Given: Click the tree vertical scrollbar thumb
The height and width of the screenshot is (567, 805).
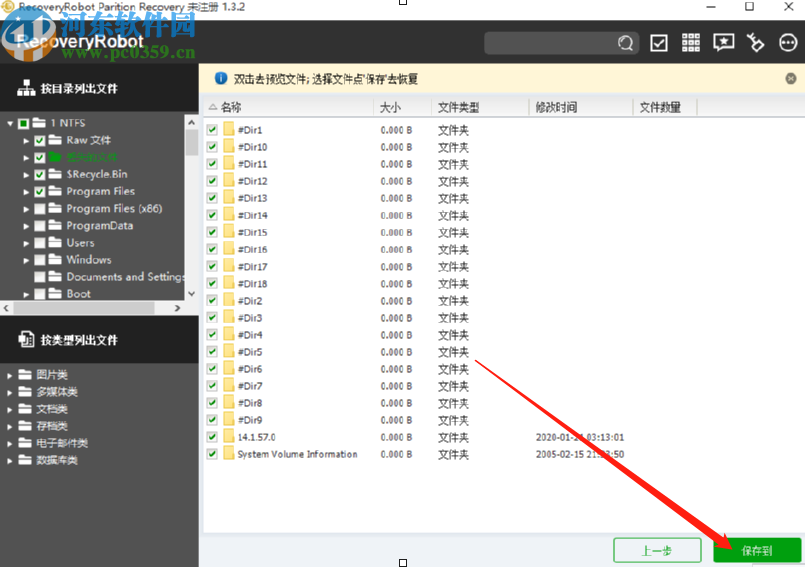Looking at the screenshot, I should click(191, 142).
